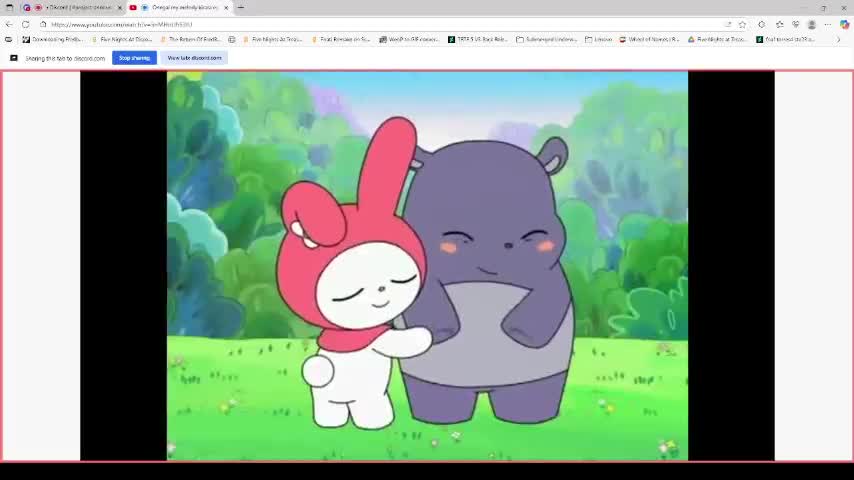
Task: Open the tab actions menu icon
Action: (x=10, y=7)
